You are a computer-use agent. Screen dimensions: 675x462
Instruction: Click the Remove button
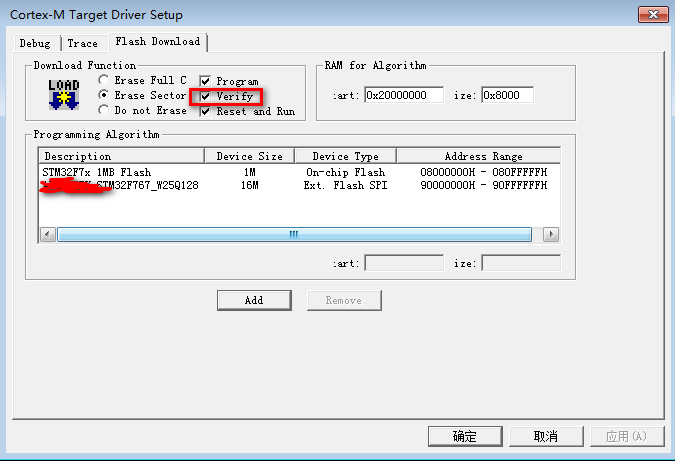344,300
